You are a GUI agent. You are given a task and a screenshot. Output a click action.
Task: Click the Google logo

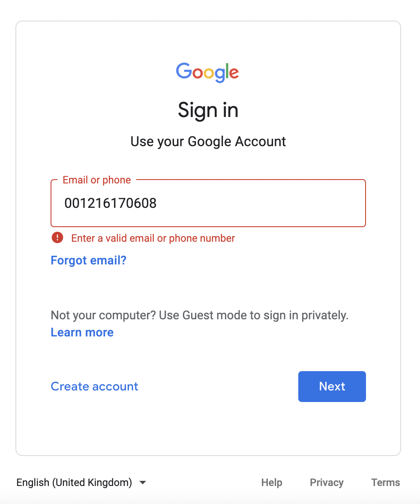pos(207,73)
